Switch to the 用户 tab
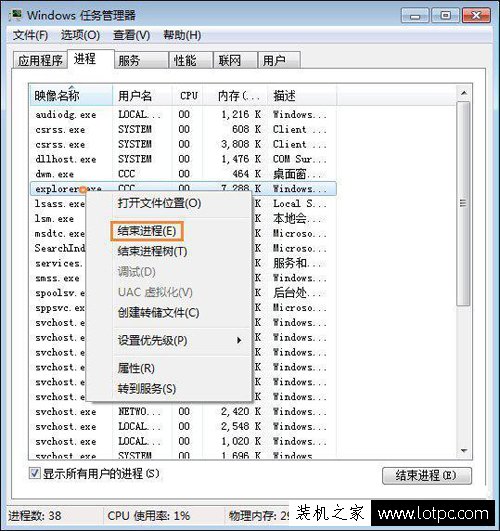 coord(279,61)
